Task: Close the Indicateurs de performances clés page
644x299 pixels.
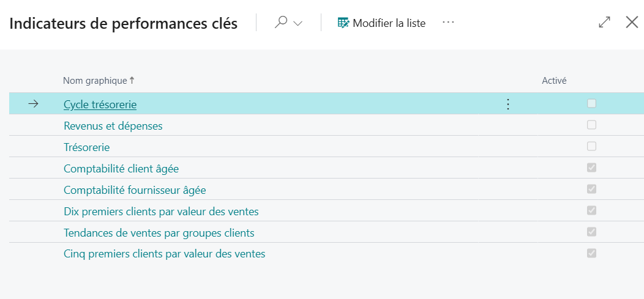Action: click(x=632, y=23)
